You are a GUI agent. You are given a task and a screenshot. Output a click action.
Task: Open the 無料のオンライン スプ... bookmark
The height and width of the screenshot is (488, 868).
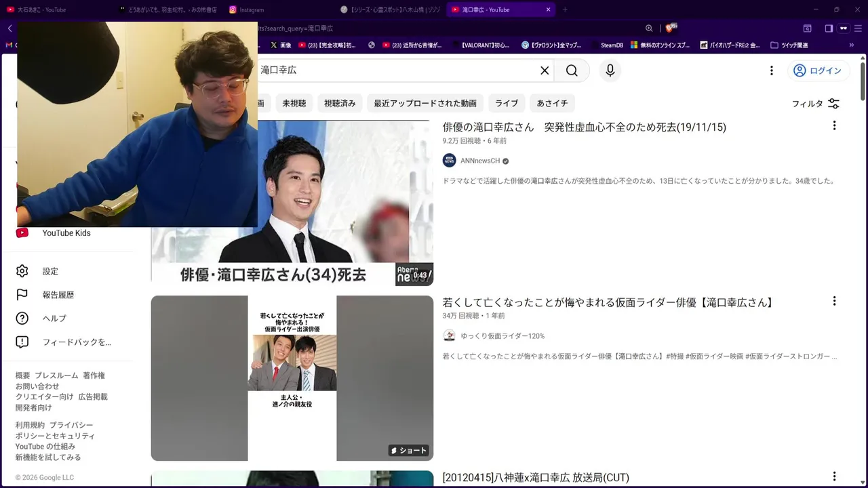[x=660, y=45]
